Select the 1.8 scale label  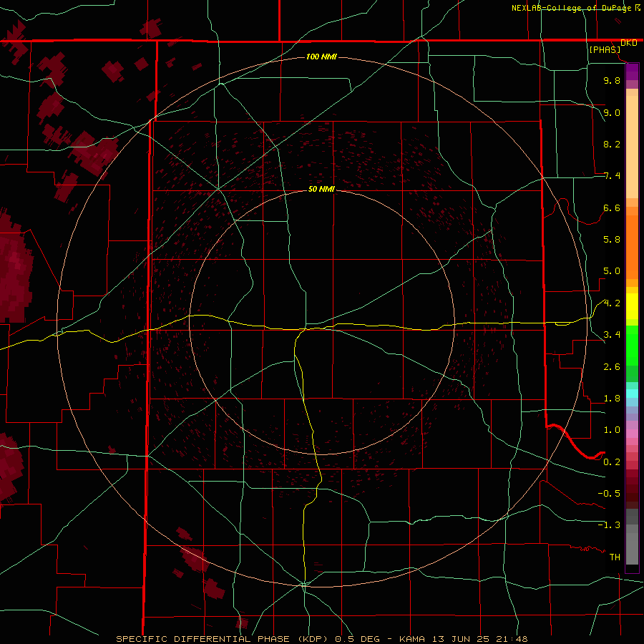(612, 399)
